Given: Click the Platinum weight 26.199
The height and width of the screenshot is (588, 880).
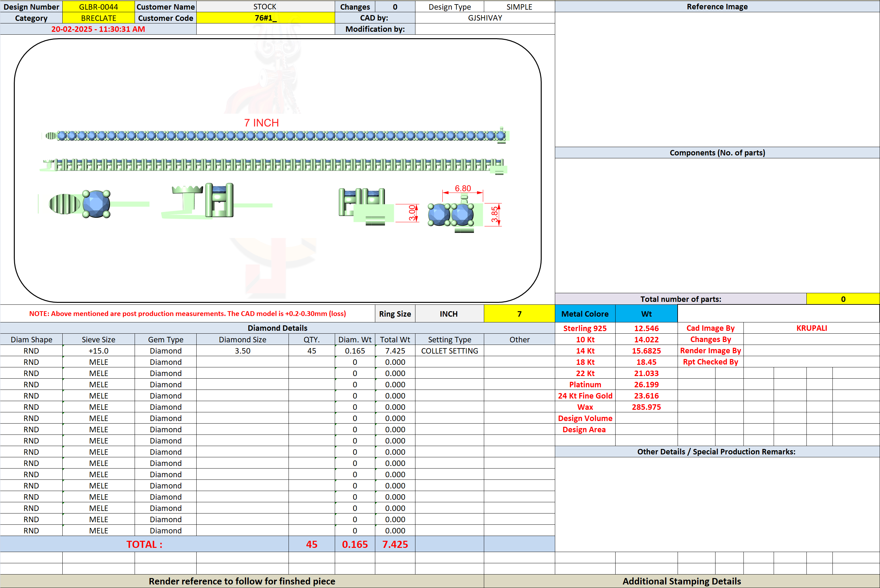Looking at the screenshot, I should [646, 384].
